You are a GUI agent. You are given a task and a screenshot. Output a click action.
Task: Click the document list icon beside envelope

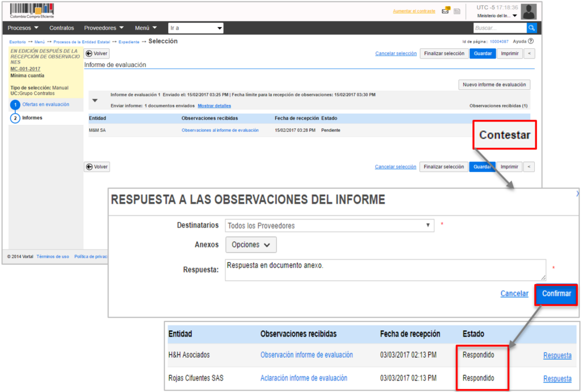(456, 11)
